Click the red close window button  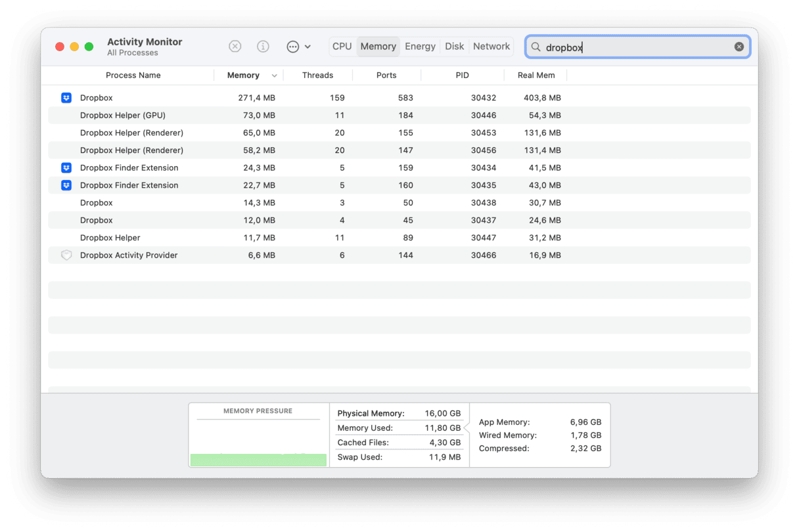60,47
